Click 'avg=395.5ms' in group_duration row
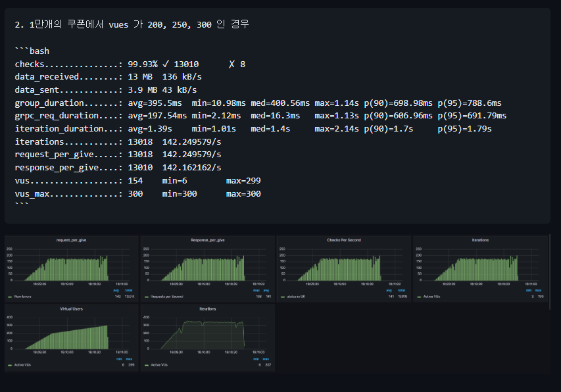The image size is (561, 392). [x=155, y=103]
